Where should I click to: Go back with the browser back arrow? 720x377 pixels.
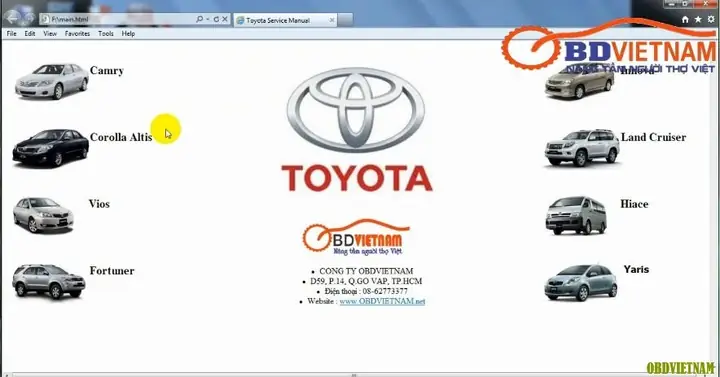coord(11,18)
